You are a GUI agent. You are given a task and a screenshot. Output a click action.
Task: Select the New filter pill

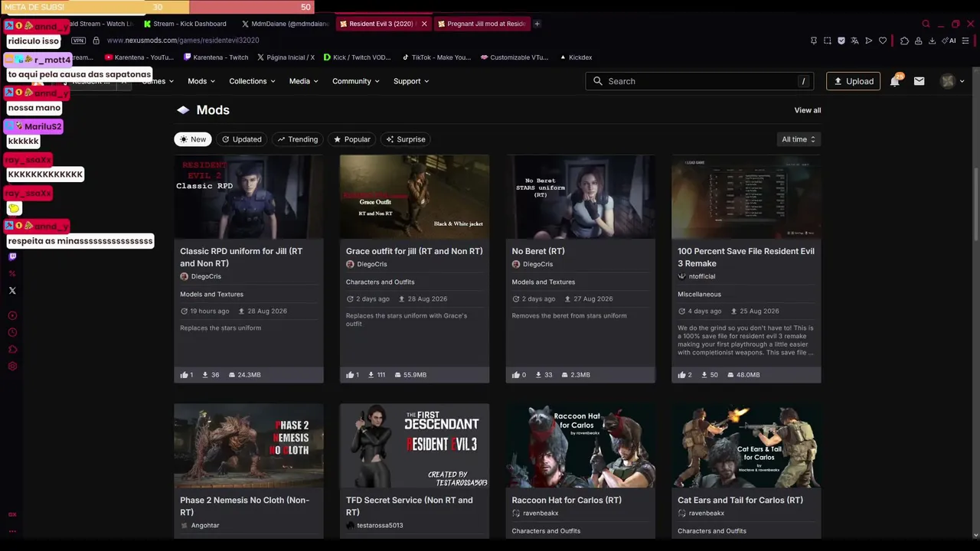(x=192, y=139)
